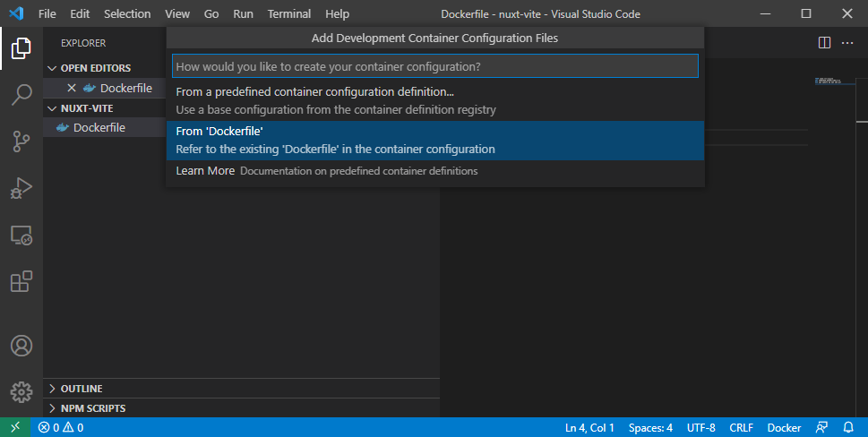Open the Search view icon

21,95
